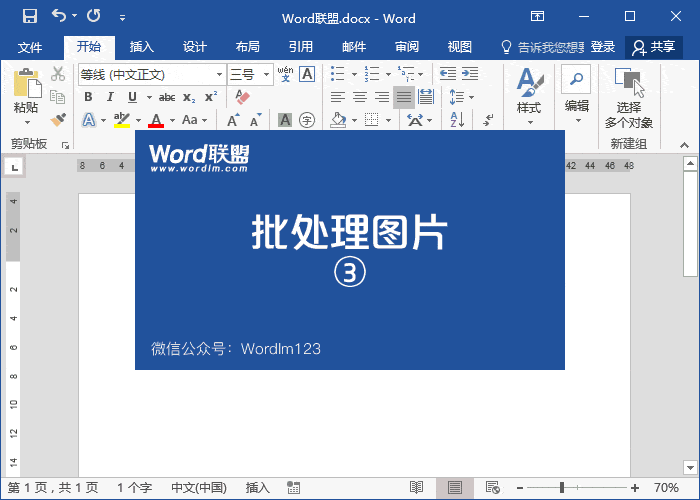Click the Clear Formatting eraser icon
Viewport: 700px width, 500px height.
click(x=242, y=97)
